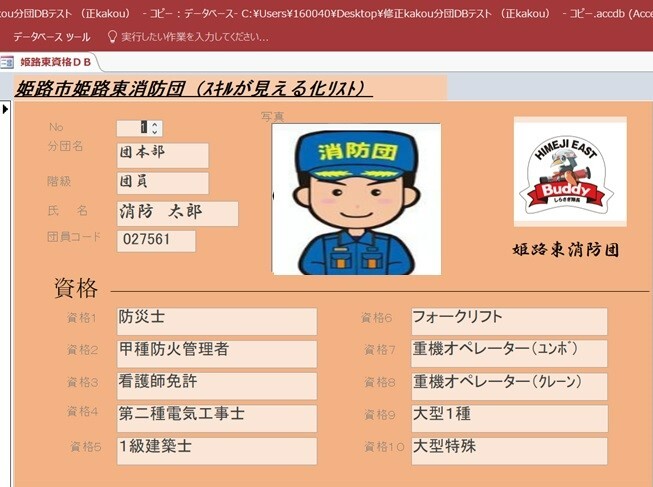Click the 資格9 label
The width and height of the screenshot is (653, 487).
(x=380, y=415)
